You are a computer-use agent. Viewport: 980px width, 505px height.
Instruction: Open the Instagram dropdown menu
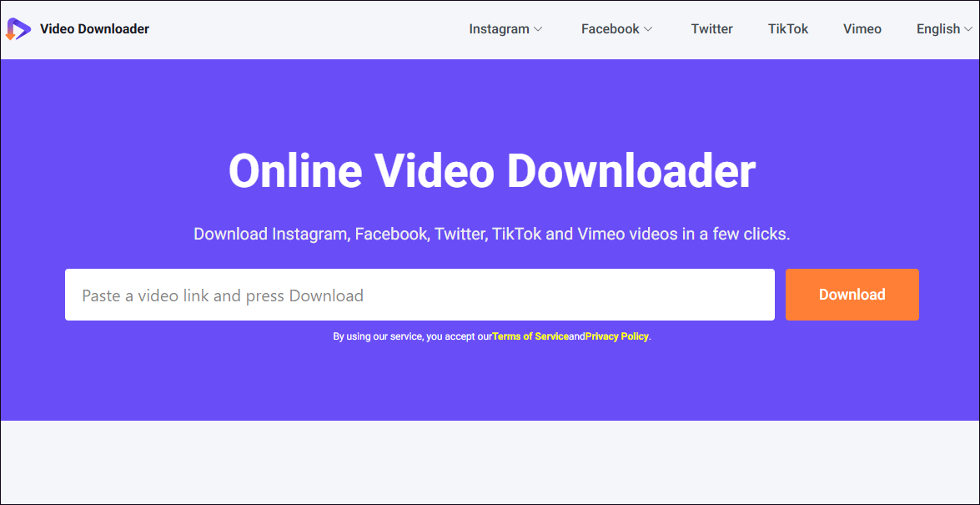tap(505, 28)
